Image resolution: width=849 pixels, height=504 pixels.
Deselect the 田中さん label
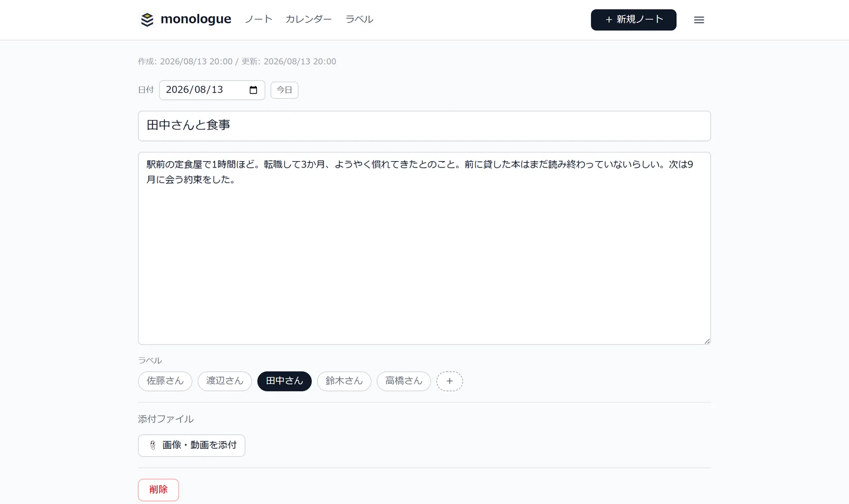tap(285, 381)
